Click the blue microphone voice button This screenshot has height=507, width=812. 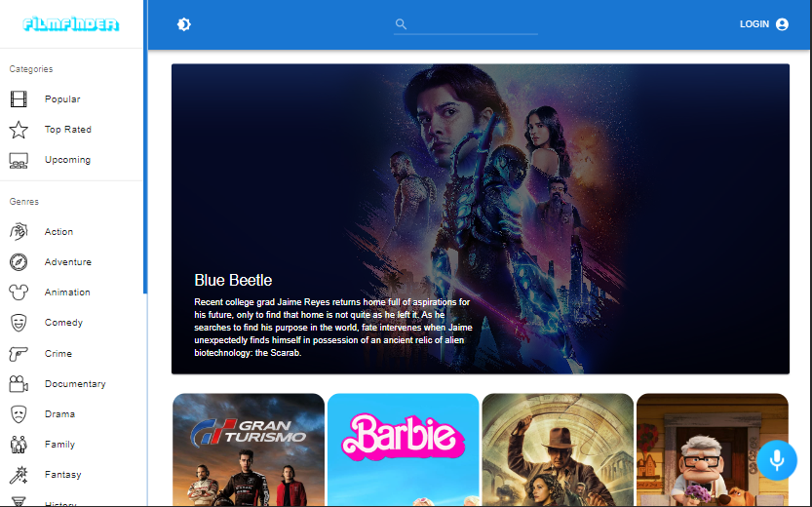[x=776, y=460]
